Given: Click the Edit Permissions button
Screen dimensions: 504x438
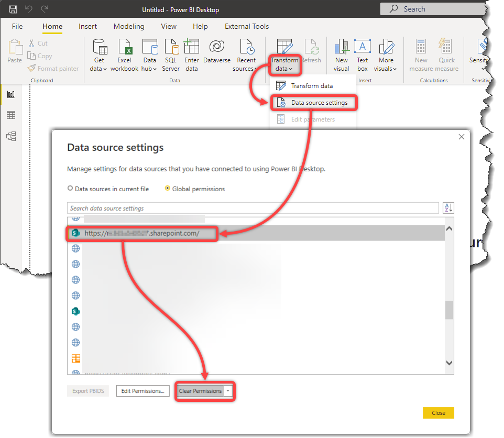Looking at the screenshot, I should [x=143, y=391].
